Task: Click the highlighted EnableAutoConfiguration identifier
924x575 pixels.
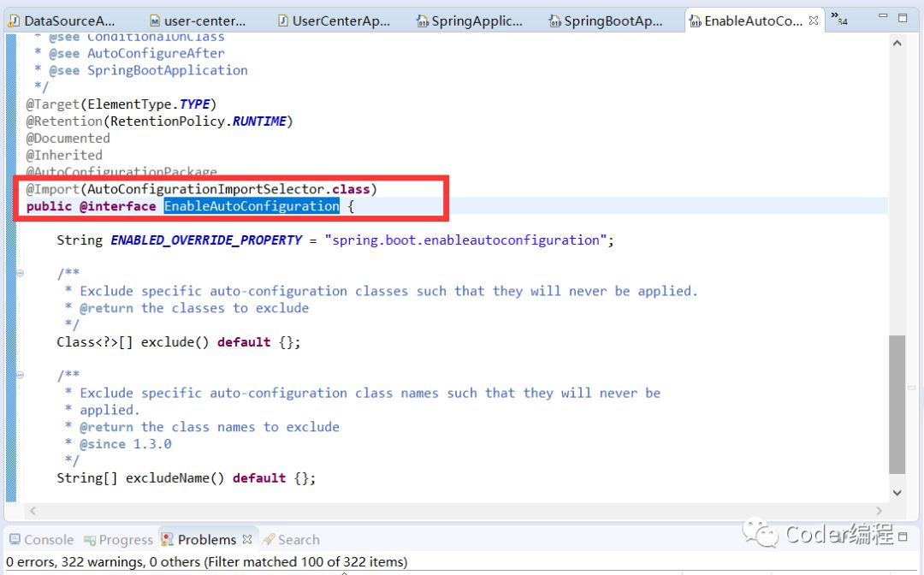Action: pos(252,206)
